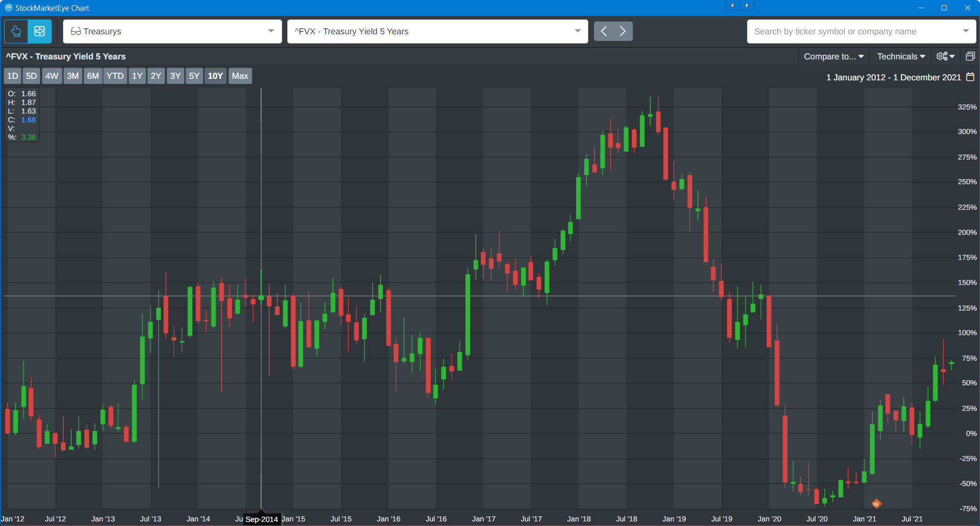980x526 pixels.
Task: Click the Jan '13 x-axis label
Action: pos(103,519)
